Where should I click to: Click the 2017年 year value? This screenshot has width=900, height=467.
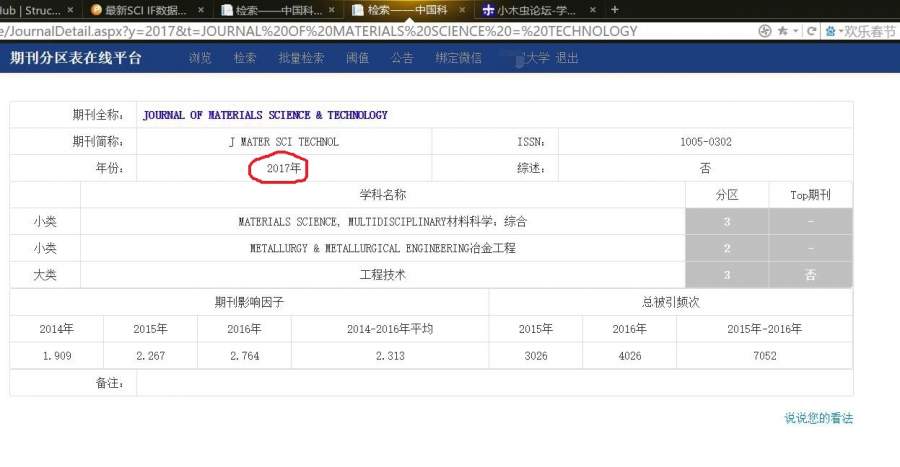[284, 168]
